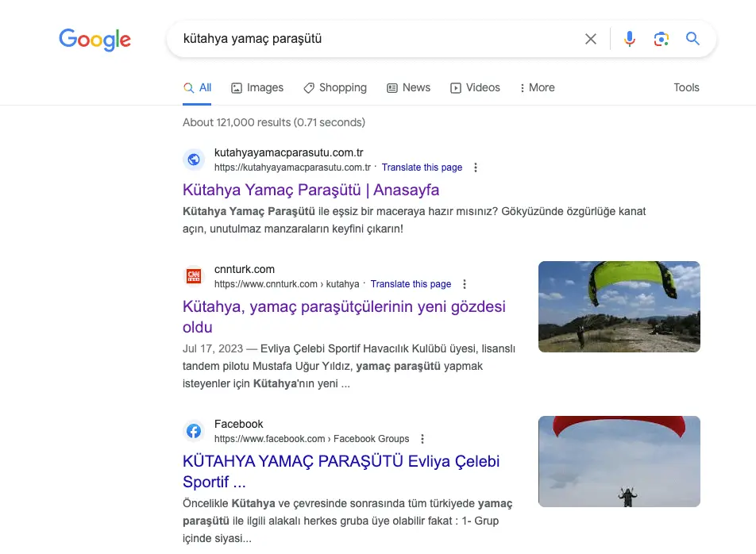Click the globe favicon of kutahyayamacparasutu.com.tr

point(194,160)
